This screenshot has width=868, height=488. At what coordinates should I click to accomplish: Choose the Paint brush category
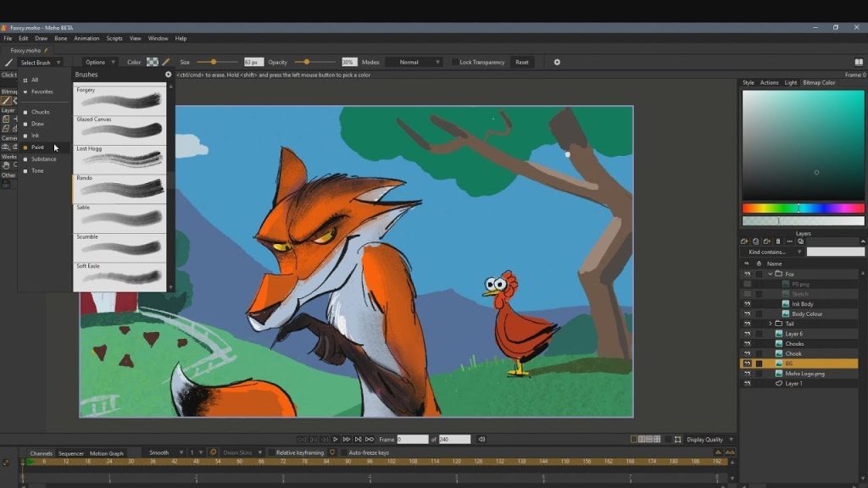coord(37,147)
